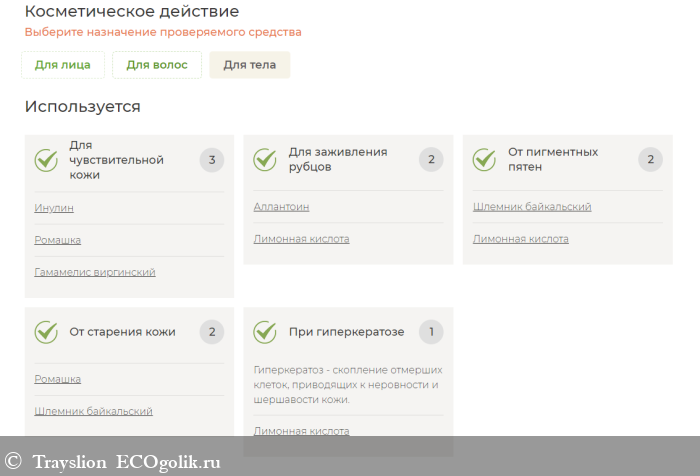The width and height of the screenshot is (700, 476).
Task: Click checkmark icon beside skin aging card
Action: click(x=47, y=332)
